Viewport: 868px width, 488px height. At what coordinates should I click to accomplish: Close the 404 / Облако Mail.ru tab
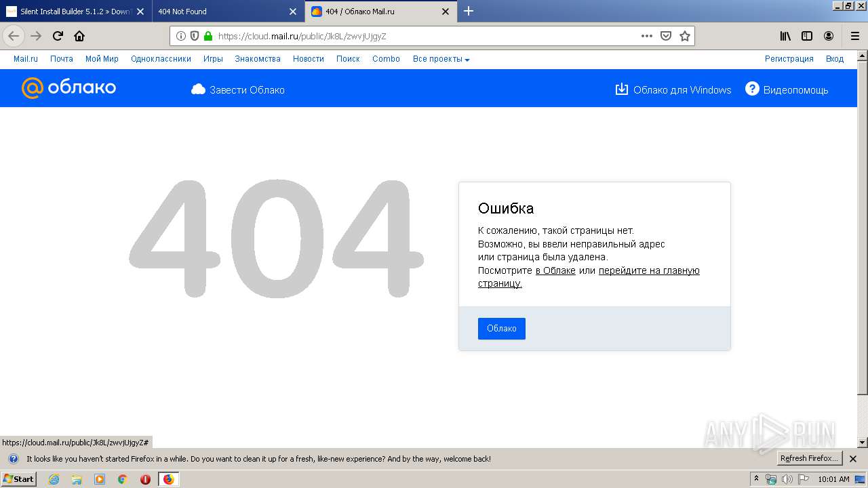tap(446, 12)
